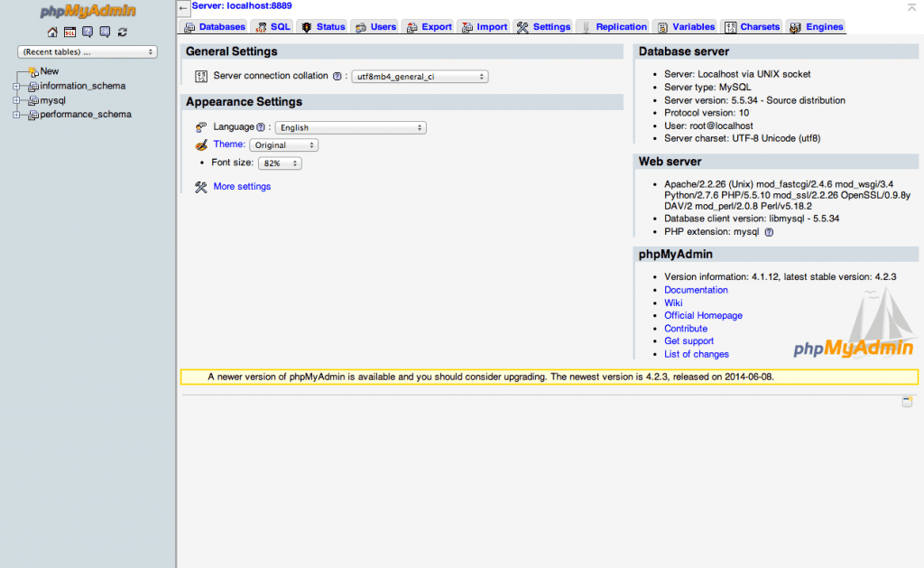Open the SQL query window icon
The image size is (924, 568).
click(x=69, y=32)
